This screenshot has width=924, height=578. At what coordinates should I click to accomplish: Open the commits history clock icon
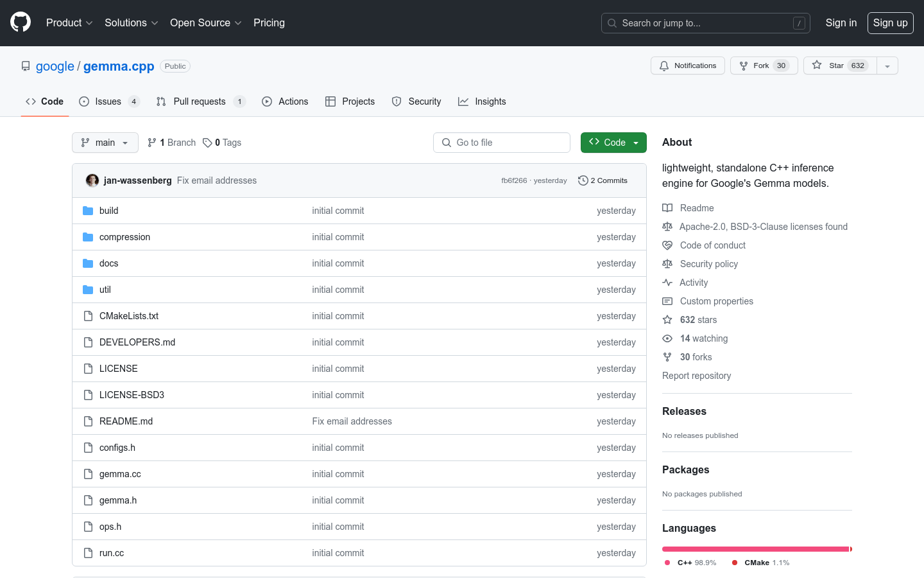pyautogui.click(x=583, y=180)
